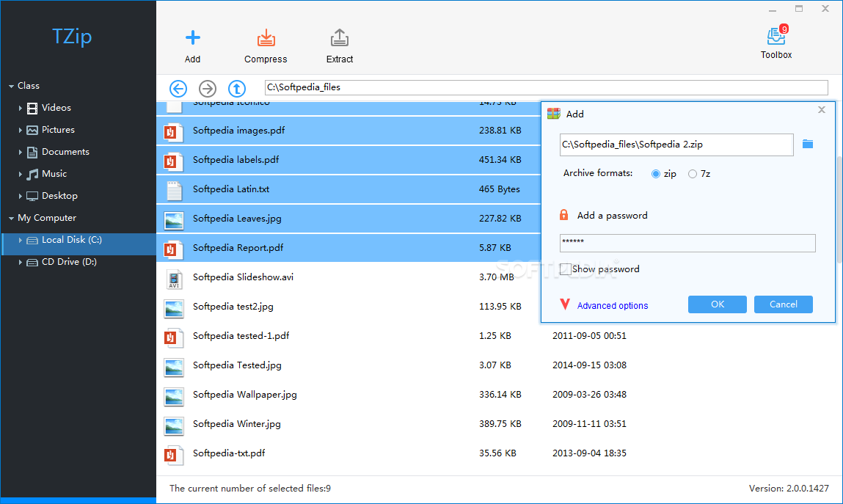The height and width of the screenshot is (504, 843).
Task: Close the Add dialog with the X
Action: (822, 109)
